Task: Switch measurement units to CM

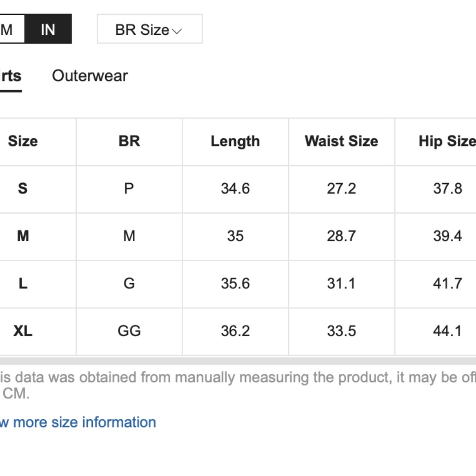Action: pos(10,30)
